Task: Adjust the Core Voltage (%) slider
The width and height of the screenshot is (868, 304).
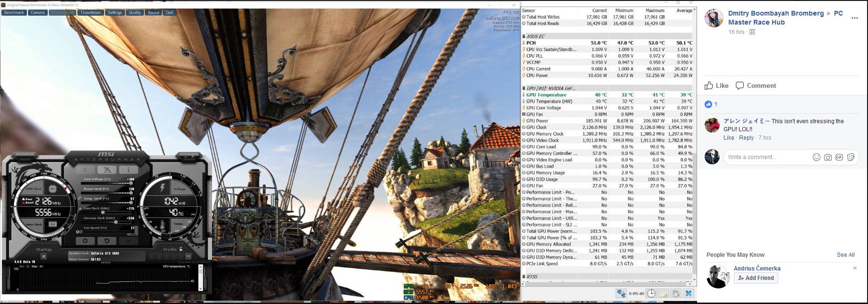Action: coord(106,183)
